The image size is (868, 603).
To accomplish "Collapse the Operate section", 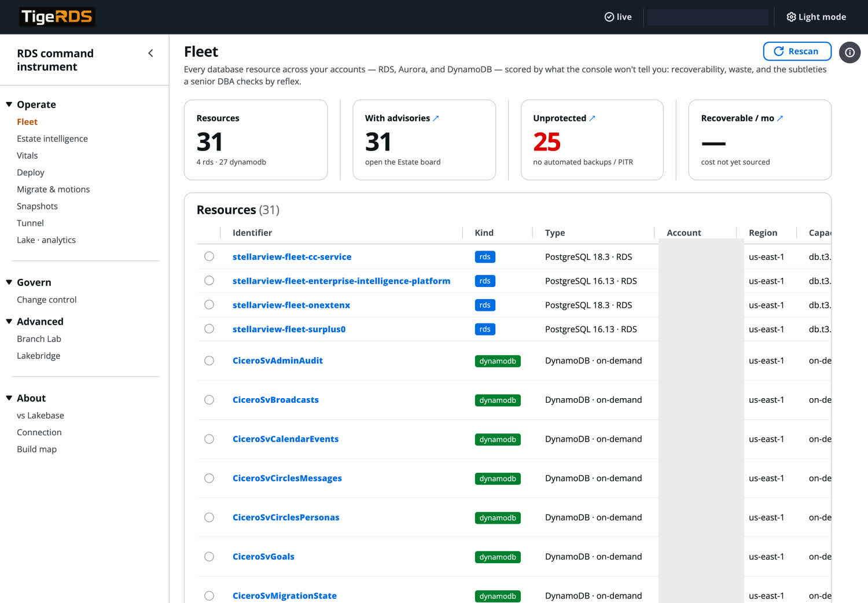I will pyautogui.click(x=9, y=105).
